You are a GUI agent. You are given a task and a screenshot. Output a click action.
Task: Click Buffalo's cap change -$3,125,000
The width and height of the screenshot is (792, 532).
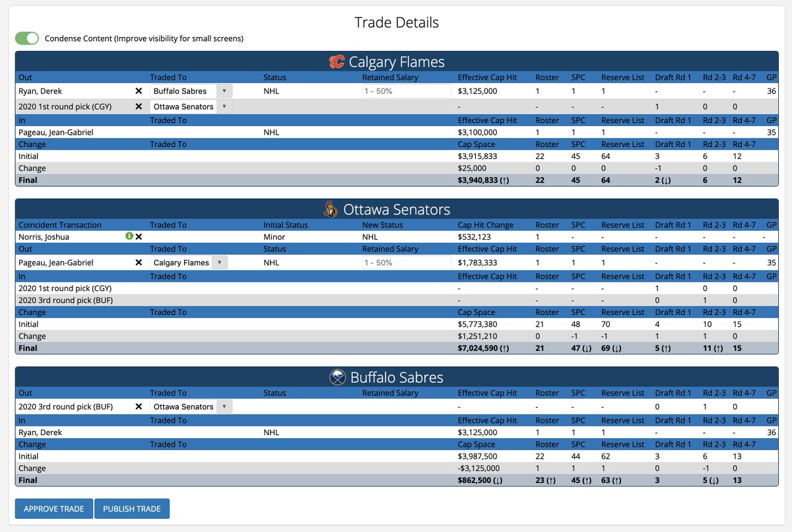pyautogui.click(x=478, y=468)
